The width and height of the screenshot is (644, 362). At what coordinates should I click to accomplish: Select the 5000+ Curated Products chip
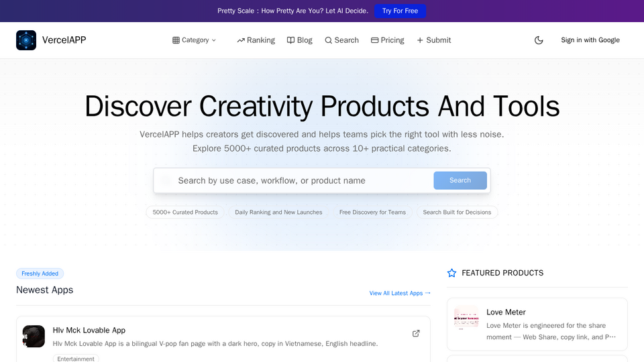click(x=185, y=213)
